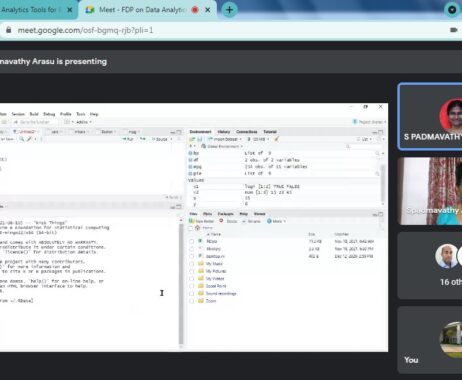Screen dimensions: 462x380
Task: Check the My Pictures folder checkbox
Action: pos(192,271)
